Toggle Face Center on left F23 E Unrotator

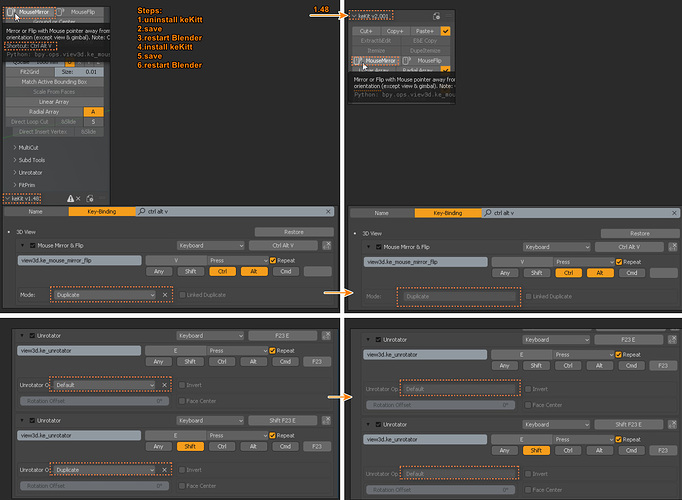pos(182,401)
